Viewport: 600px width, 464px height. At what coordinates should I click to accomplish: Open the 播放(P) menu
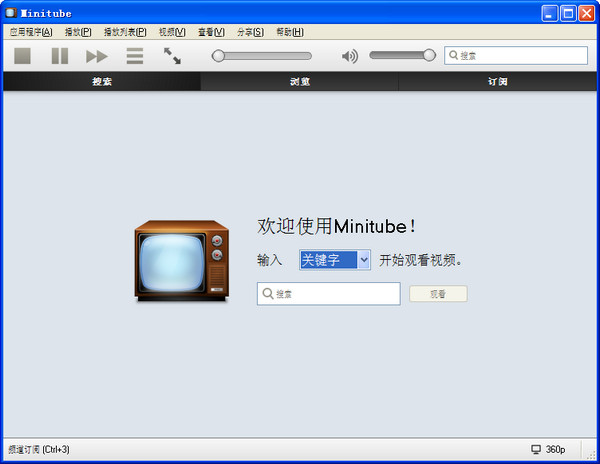click(78, 32)
